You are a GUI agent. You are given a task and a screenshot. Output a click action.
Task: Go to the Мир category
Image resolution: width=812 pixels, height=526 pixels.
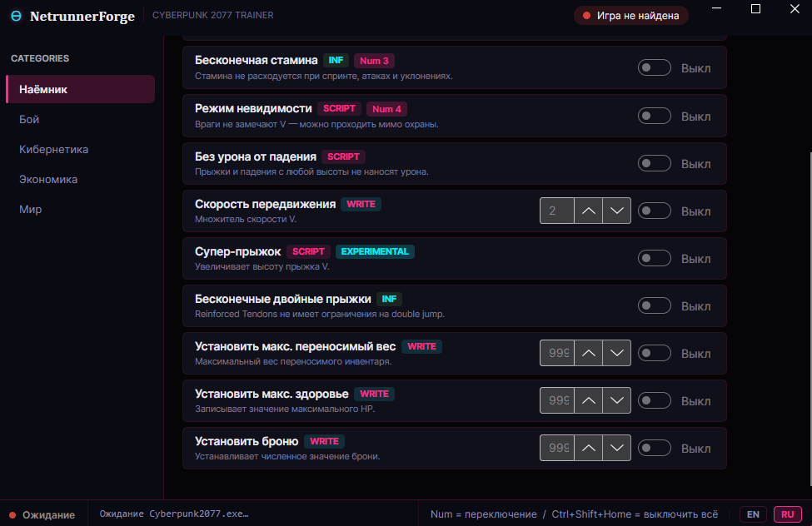coord(80,209)
